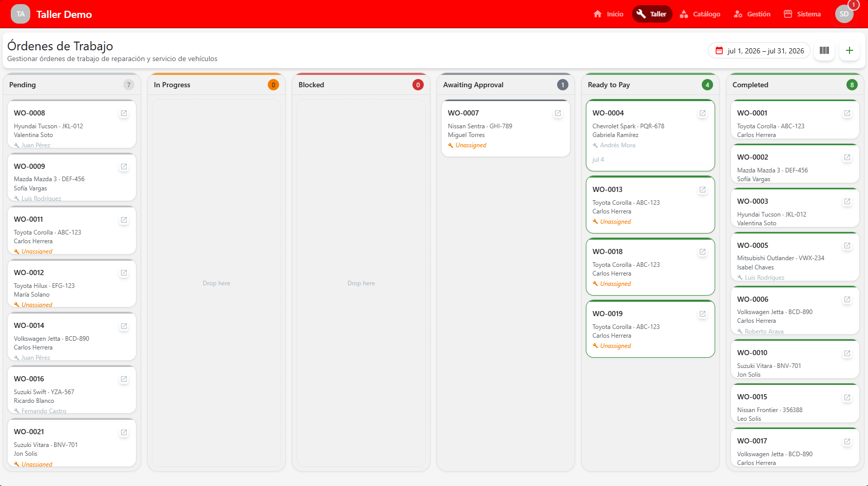The width and height of the screenshot is (868, 486).
Task: Open work order WO-0015 details icon
Action: [847, 398]
